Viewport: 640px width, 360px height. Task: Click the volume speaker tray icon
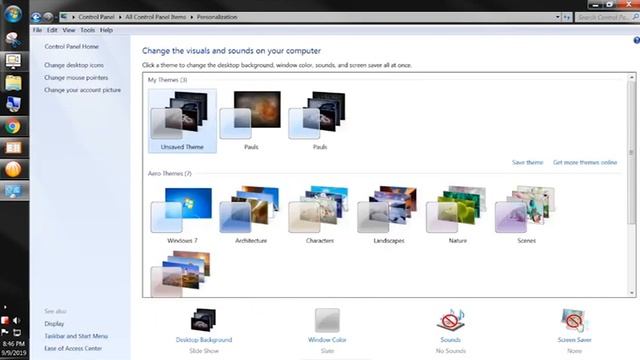[17, 320]
